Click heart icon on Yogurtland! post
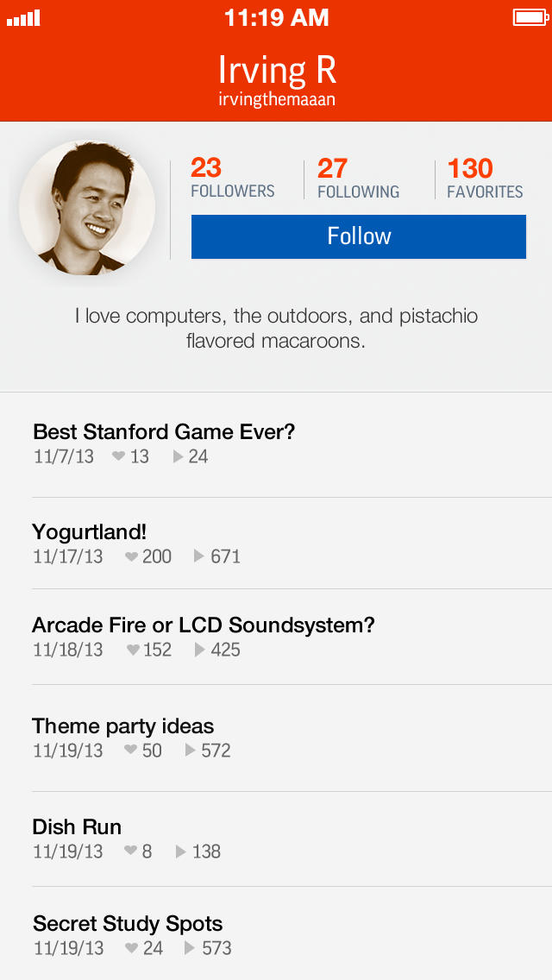Image resolution: width=552 pixels, height=980 pixels. [x=132, y=557]
